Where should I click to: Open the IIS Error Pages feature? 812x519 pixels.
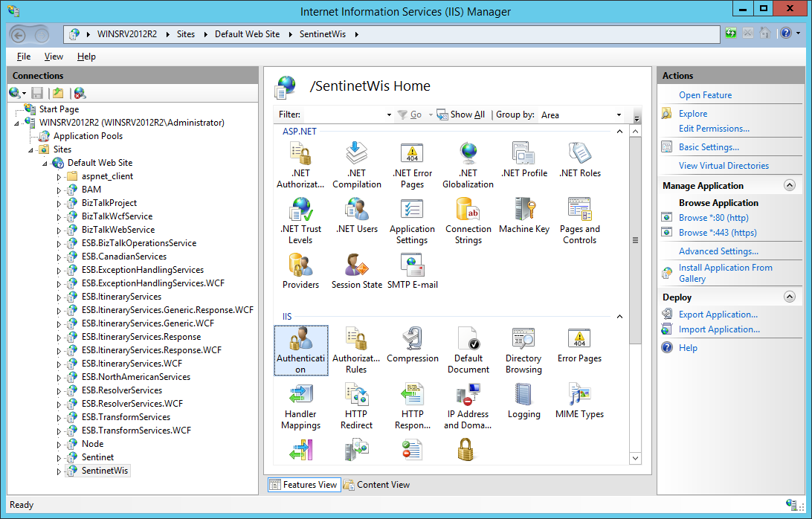coord(580,345)
